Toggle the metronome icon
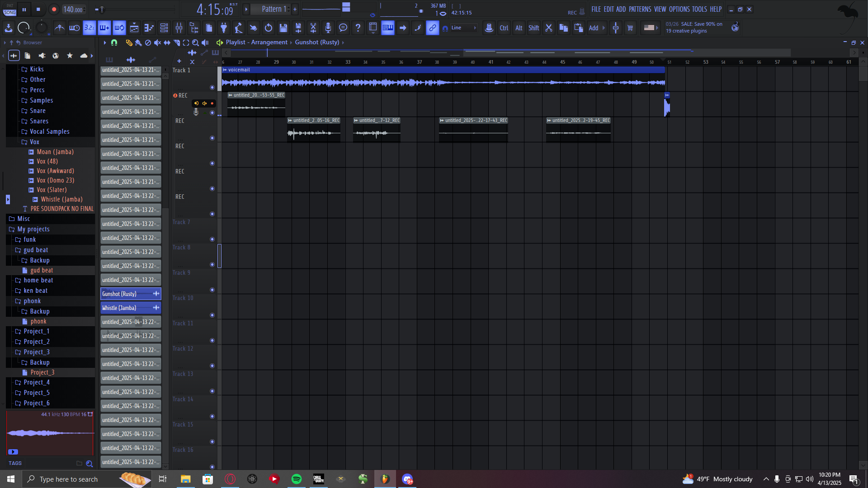 point(59,28)
